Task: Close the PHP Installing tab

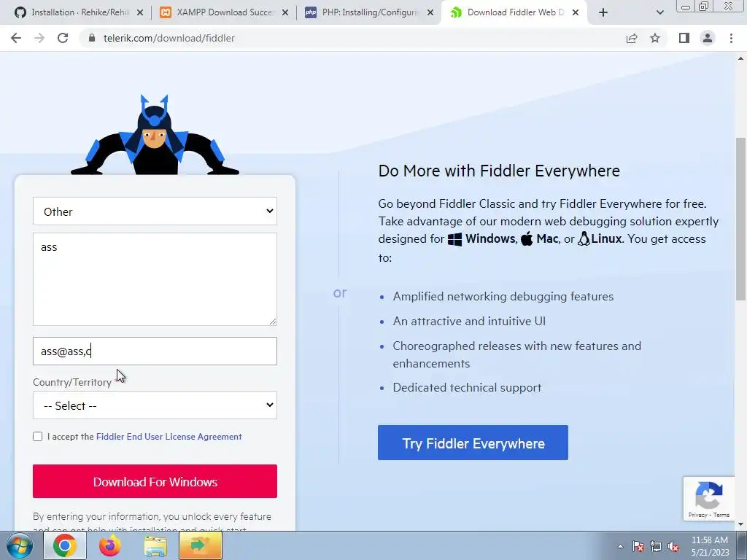Action: pyautogui.click(x=430, y=12)
